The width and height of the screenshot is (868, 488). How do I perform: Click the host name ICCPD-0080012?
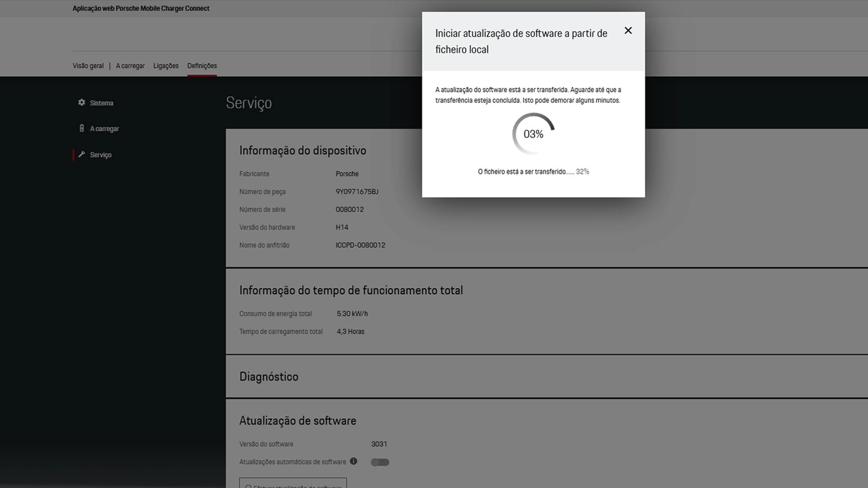[360, 245]
